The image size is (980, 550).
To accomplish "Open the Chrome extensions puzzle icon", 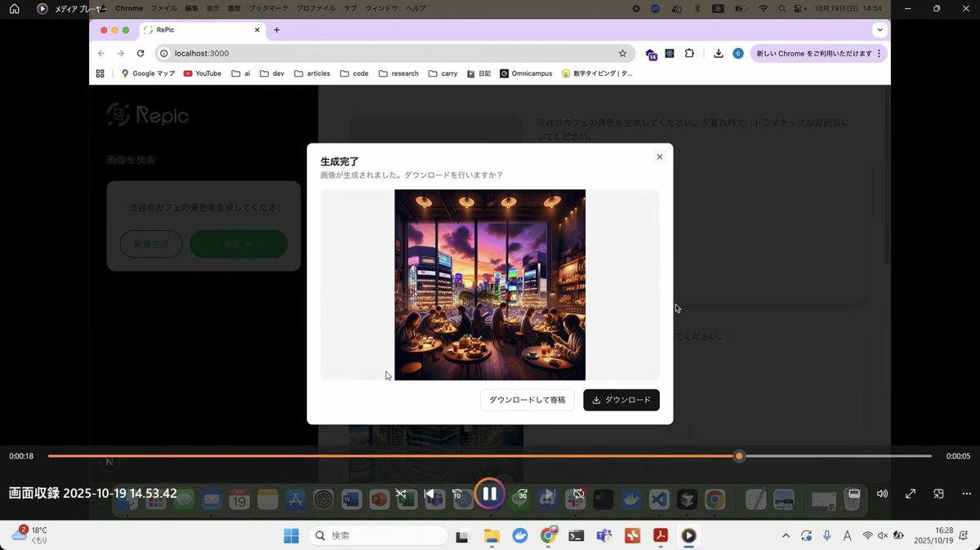I will [689, 53].
